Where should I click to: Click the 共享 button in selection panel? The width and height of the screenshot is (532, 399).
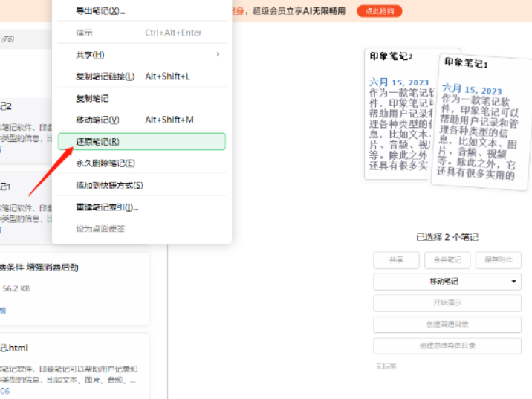[396, 260]
